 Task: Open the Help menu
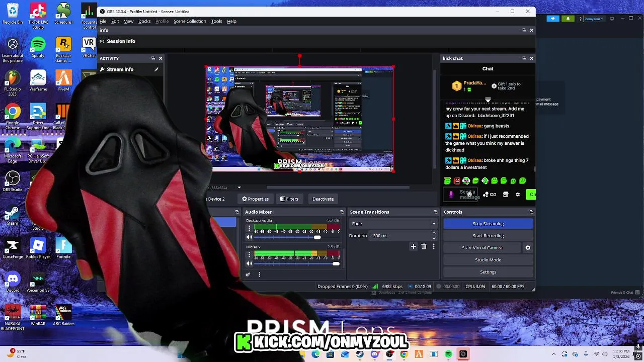coord(231,21)
